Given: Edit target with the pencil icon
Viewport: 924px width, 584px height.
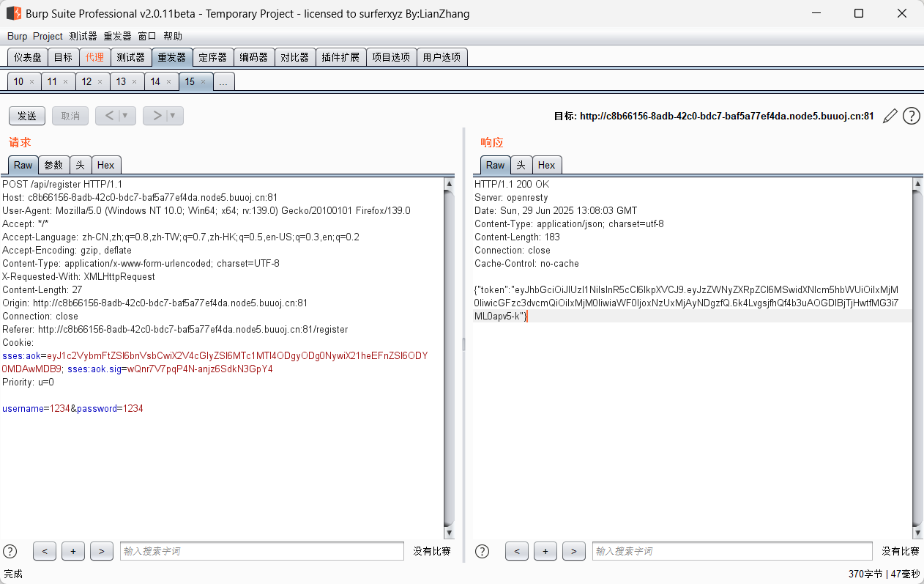Looking at the screenshot, I should point(890,116).
